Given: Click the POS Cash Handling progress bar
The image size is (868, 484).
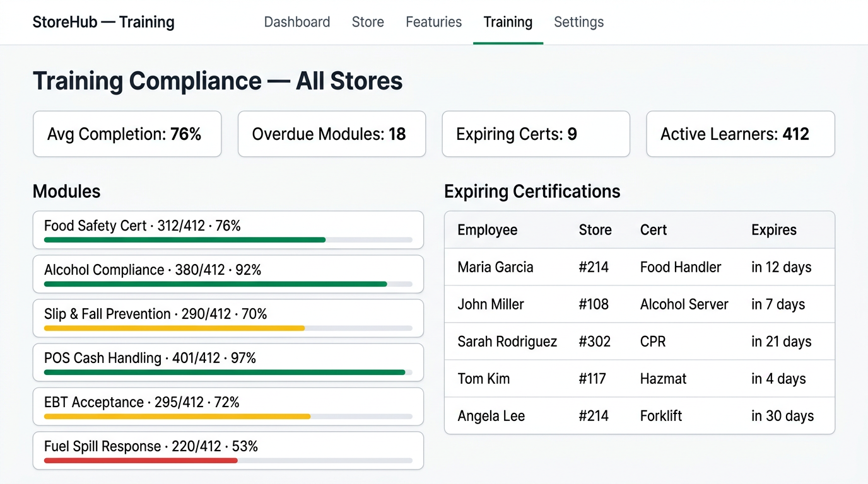Looking at the screenshot, I should (x=225, y=372).
